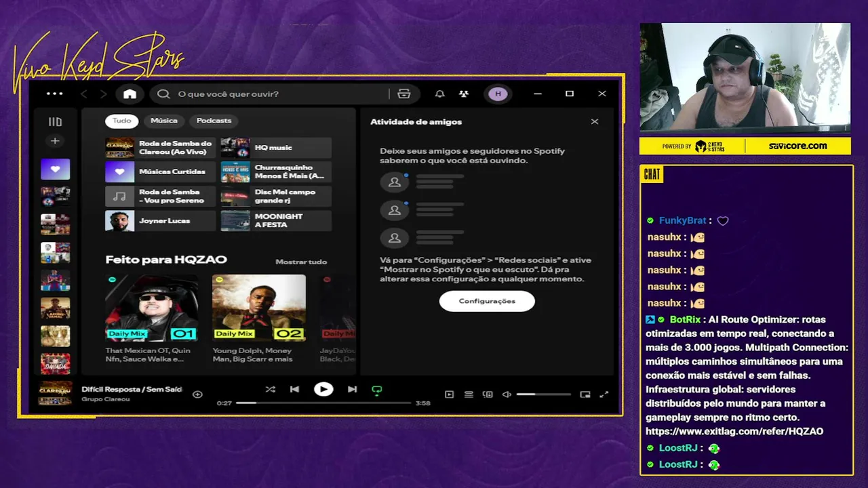Viewport: 868px width, 488px height.
Task: Open Connect to a device icon
Action: pyautogui.click(x=488, y=394)
